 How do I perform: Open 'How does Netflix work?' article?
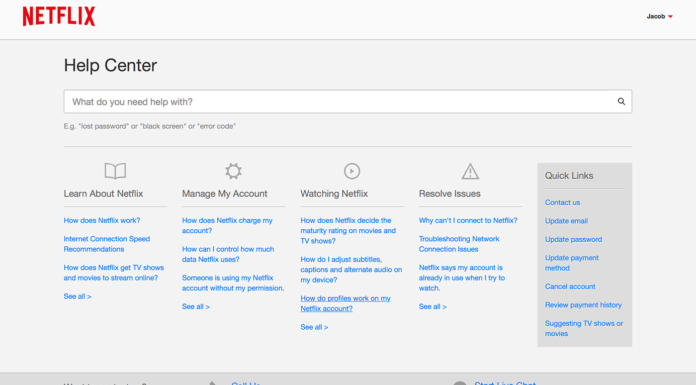(102, 220)
